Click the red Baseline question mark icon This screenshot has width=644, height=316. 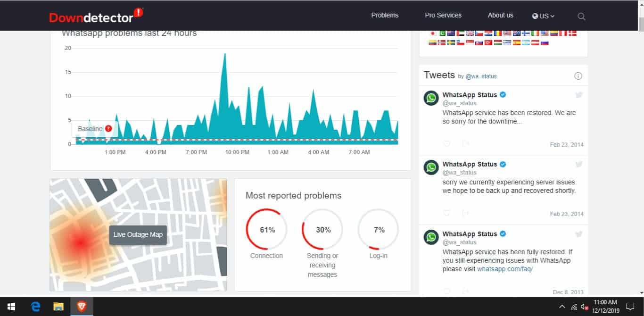pos(108,128)
